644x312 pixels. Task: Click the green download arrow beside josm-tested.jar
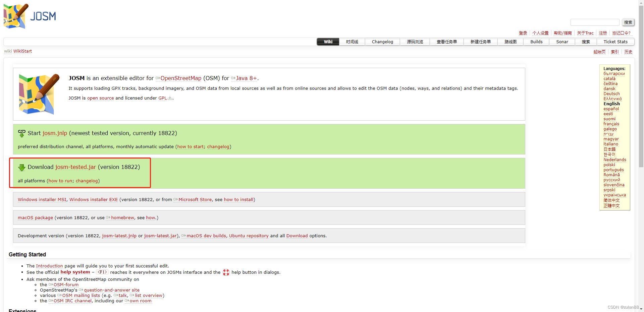pos(21,168)
